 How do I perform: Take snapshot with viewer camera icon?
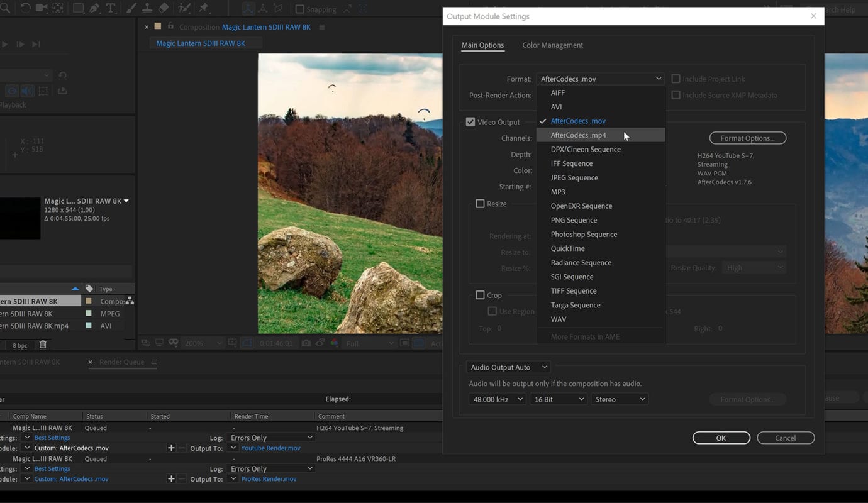coord(306,343)
